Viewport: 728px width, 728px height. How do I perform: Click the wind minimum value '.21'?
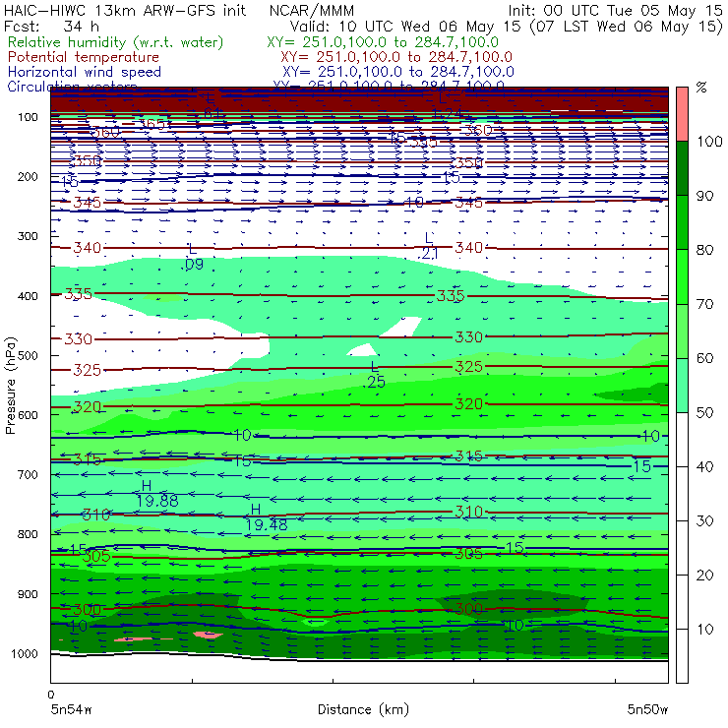(429, 253)
